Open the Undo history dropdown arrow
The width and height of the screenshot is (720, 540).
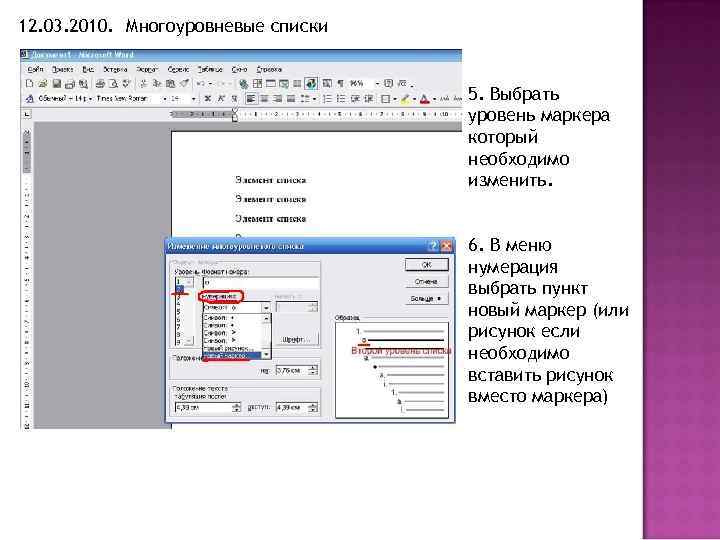(210, 84)
